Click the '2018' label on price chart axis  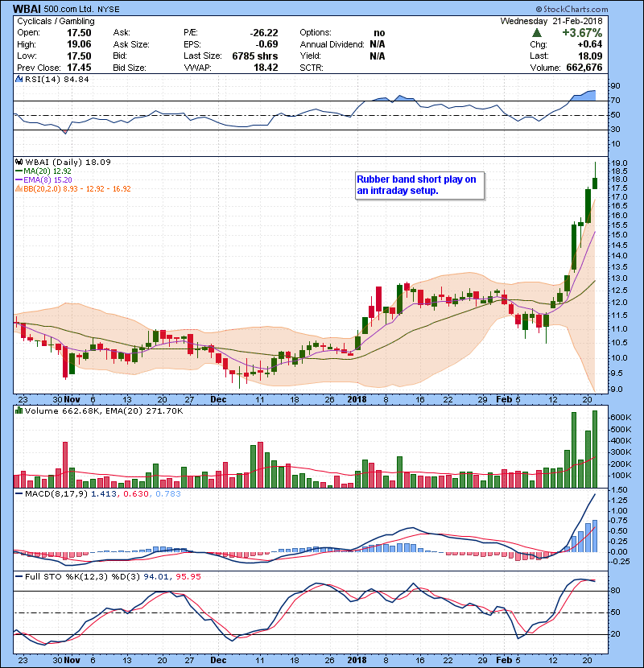point(357,400)
